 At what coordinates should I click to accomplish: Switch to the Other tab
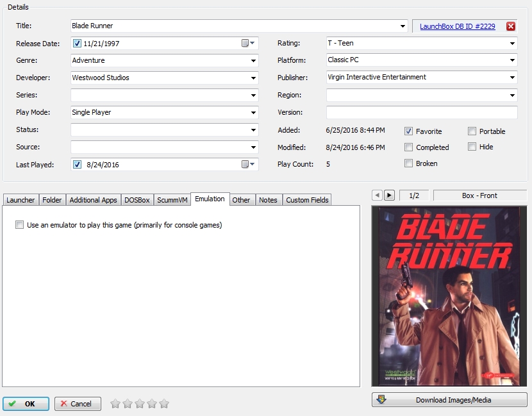(241, 200)
